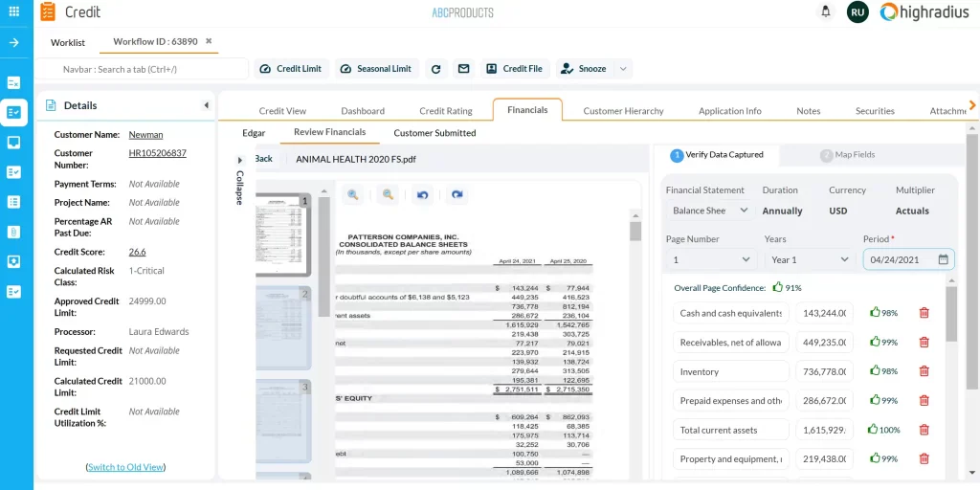Viewport: 980px width, 490px height.
Task: Go to the Worklist tab
Action: click(x=68, y=42)
